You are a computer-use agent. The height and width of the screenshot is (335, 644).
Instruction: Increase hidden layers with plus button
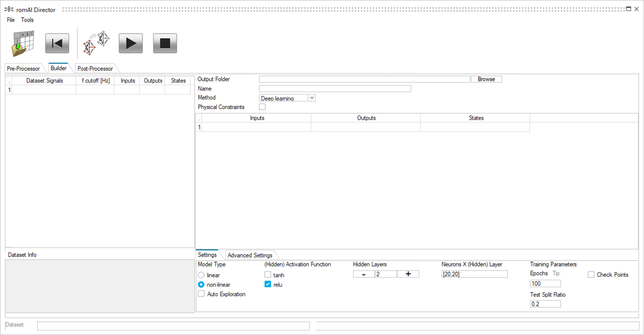(408, 274)
